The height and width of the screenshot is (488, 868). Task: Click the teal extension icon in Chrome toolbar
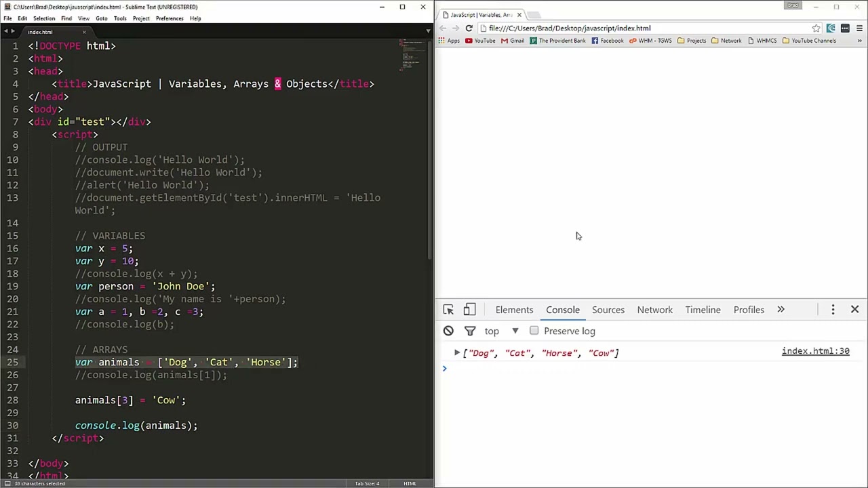coord(831,28)
